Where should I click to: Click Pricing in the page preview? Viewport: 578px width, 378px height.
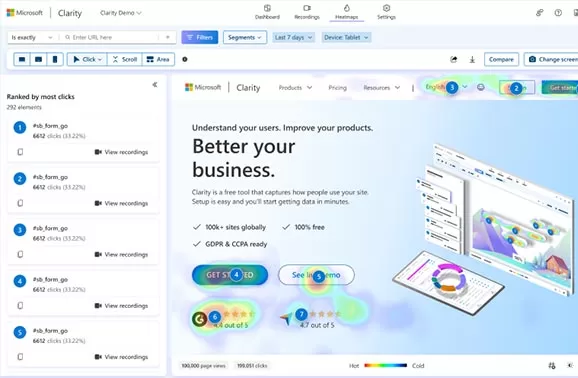click(337, 88)
